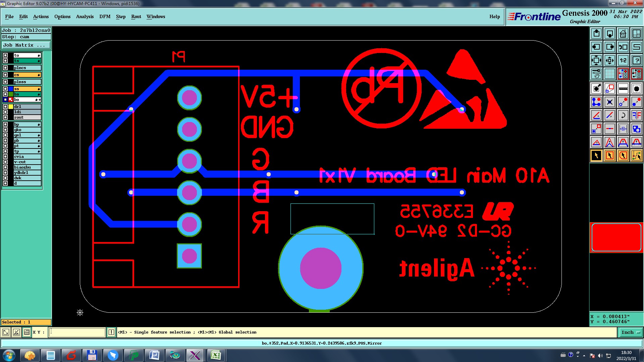
Task: Select the ydkdrl layer name
Action: pos(27,173)
